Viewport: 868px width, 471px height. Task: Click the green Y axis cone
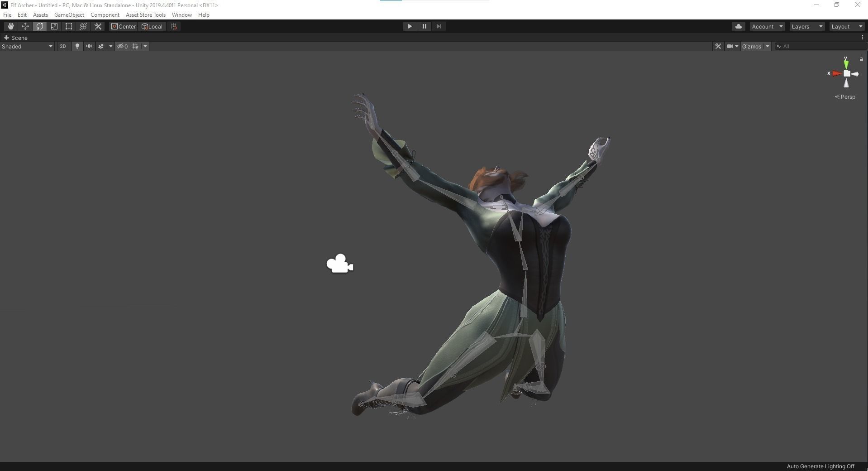(846, 64)
